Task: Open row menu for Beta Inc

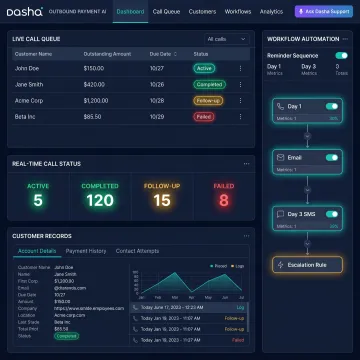Action: coord(240,117)
